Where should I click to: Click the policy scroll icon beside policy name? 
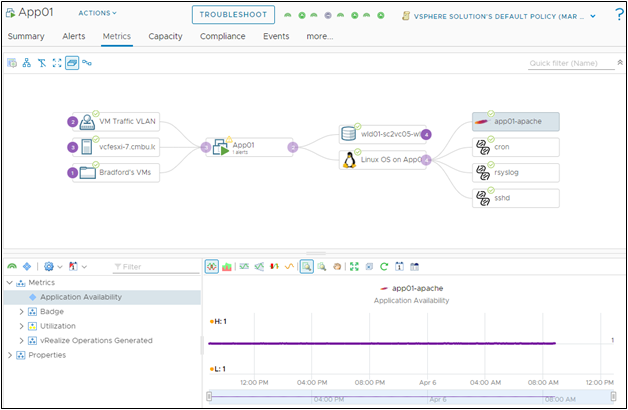pos(406,16)
